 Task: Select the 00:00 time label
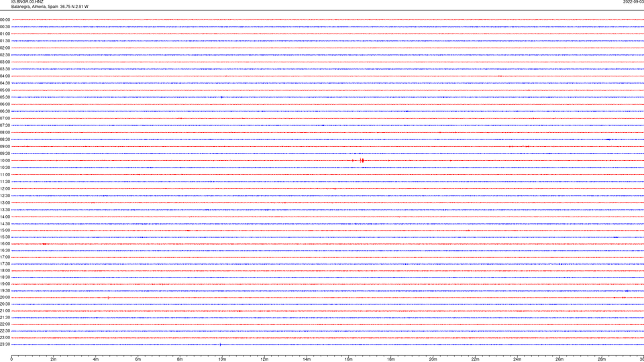pos(5,19)
